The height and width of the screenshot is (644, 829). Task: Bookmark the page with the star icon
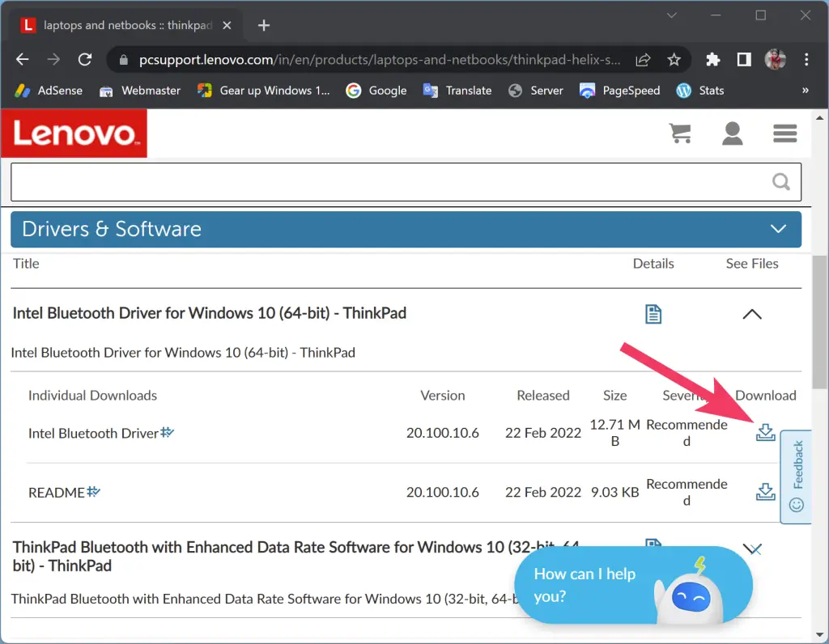tap(674, 59)
